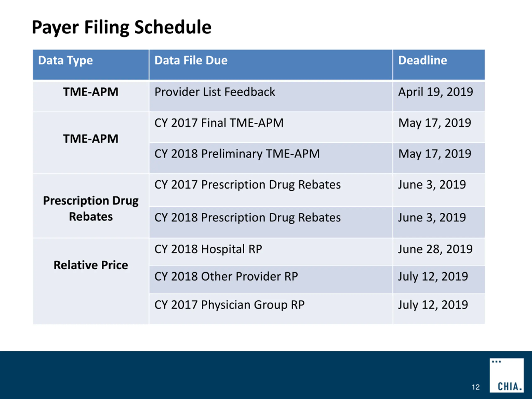
Task: Click the Relative Price data type cell
Action: pos(91,265)
